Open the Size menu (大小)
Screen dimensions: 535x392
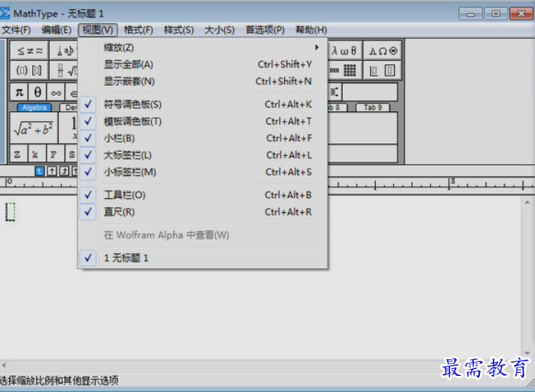220,30
